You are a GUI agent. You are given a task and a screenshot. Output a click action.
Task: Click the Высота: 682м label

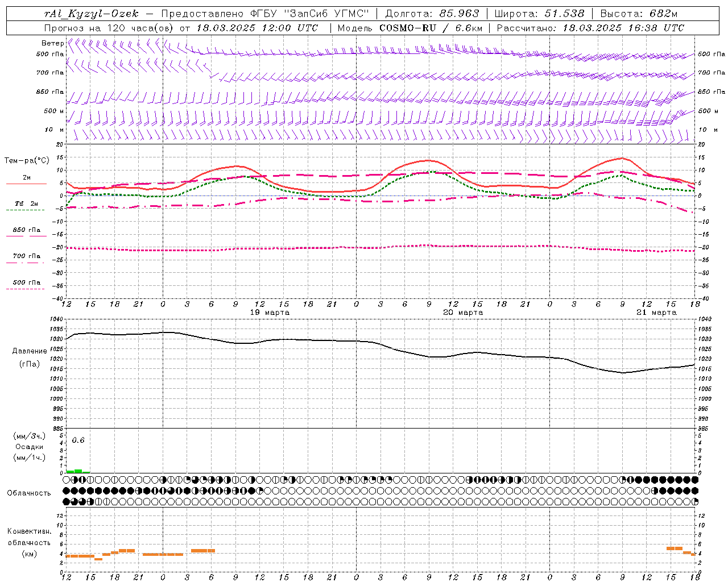point(639,14)
